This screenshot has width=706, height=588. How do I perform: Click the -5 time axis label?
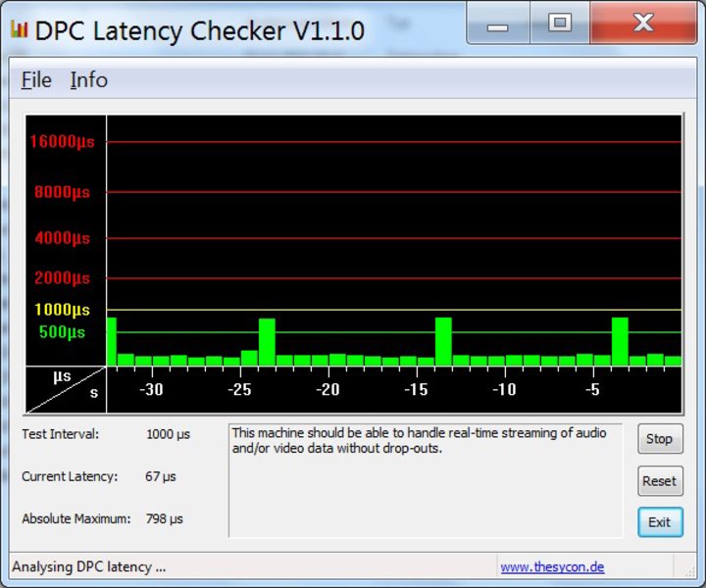pos(592,389)
